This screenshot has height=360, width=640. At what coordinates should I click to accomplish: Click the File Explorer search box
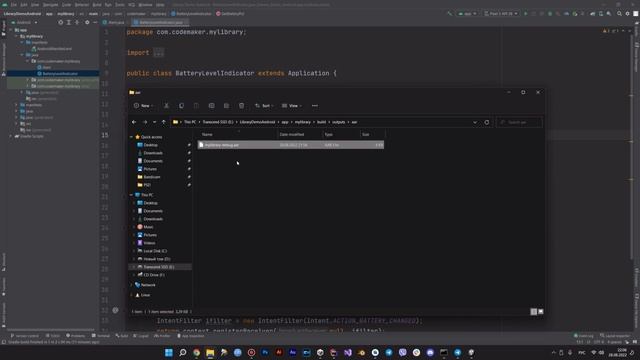pyautogui.click(x=519, y=122)
